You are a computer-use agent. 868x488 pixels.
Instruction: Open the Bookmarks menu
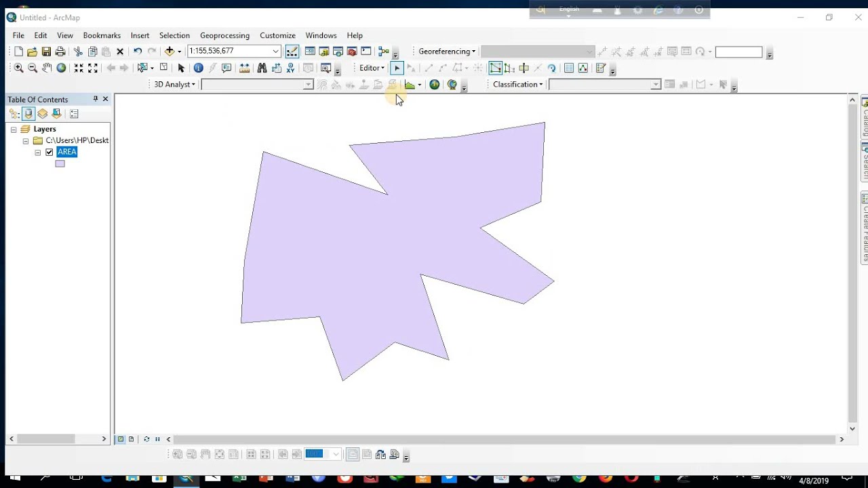coord(102,35)
